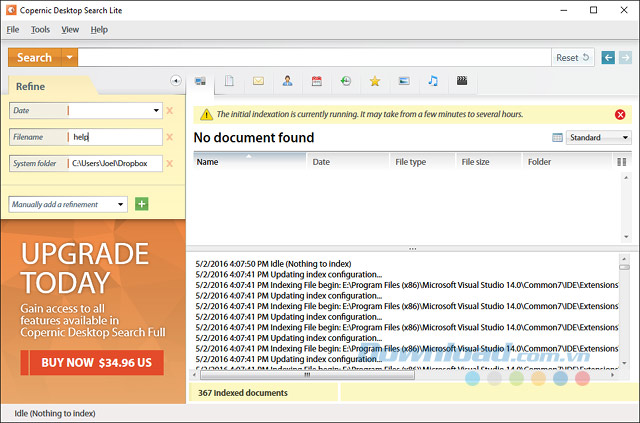Open the Favorites star category
640x423 pixels.
[375, 81]
